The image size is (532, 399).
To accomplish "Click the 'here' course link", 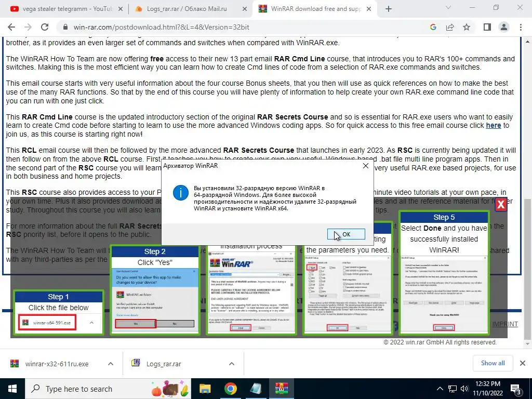I will [x=494, y=126].
